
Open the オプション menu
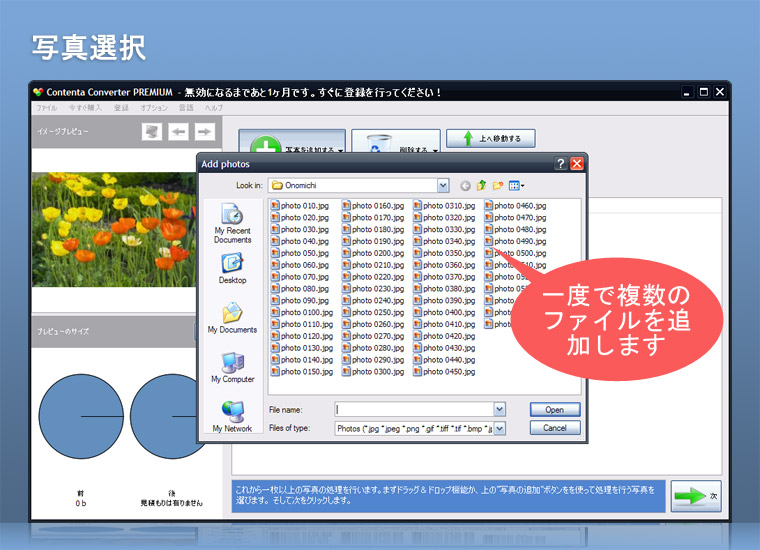pyautogui.click(x=154, y=108)
